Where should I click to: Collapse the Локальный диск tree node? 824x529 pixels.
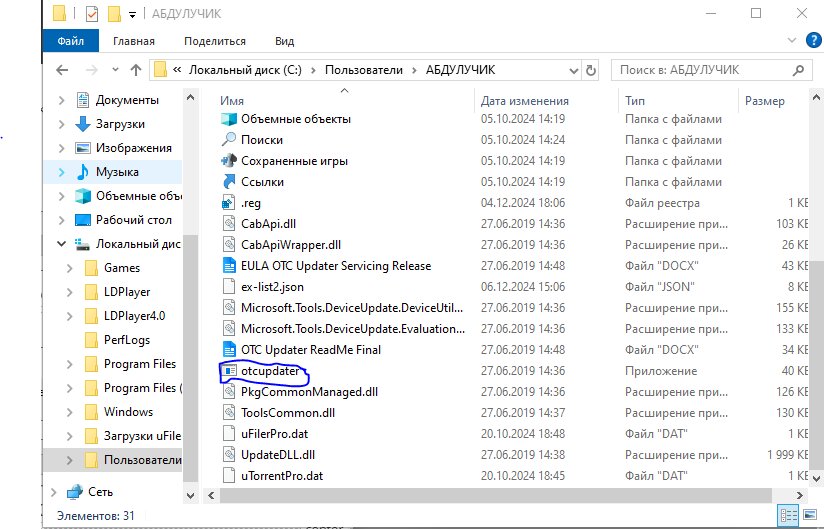coord(61,244)
